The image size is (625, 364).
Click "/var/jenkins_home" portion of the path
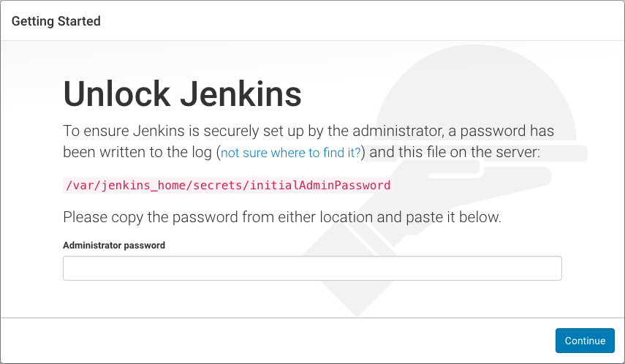pyautogui.click(x=118, y=186)
